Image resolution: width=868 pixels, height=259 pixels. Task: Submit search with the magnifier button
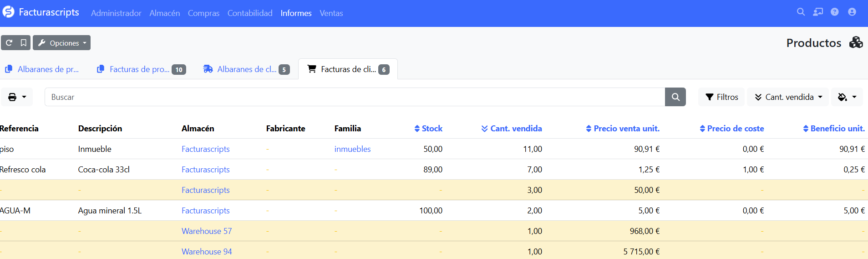[675, 97]
